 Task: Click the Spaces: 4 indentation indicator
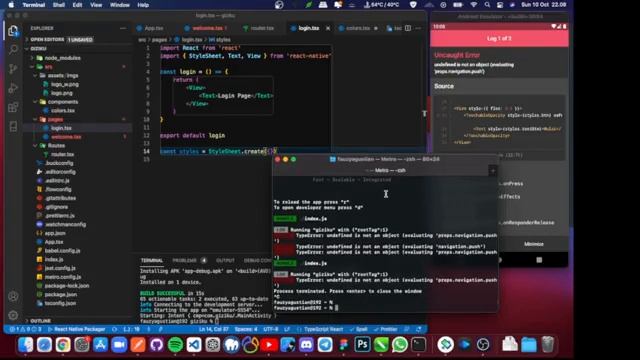point(246,329)
